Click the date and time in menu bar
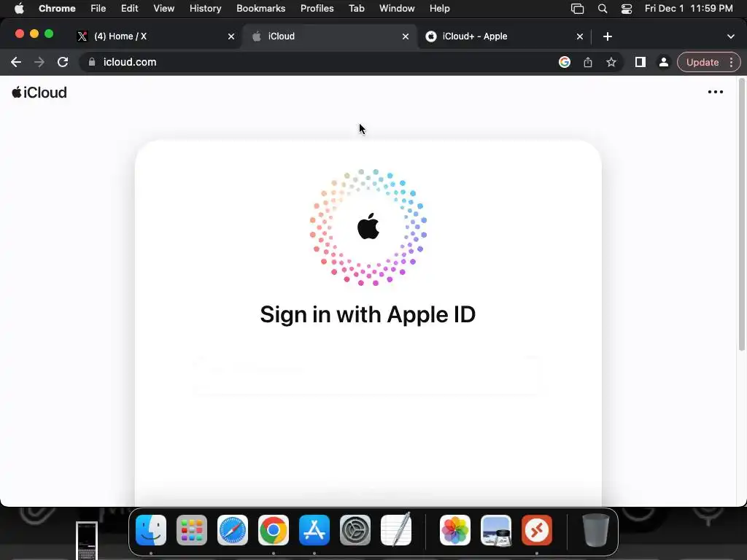The width and height of the screenshot is (747, 560). click(x=689, y=8)
